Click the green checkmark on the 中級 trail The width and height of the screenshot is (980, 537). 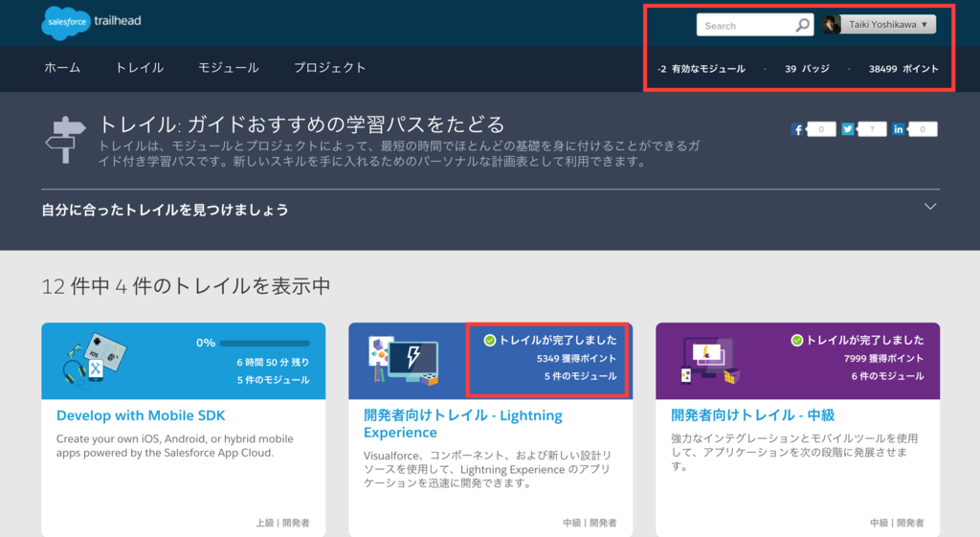tap(796, 340)
